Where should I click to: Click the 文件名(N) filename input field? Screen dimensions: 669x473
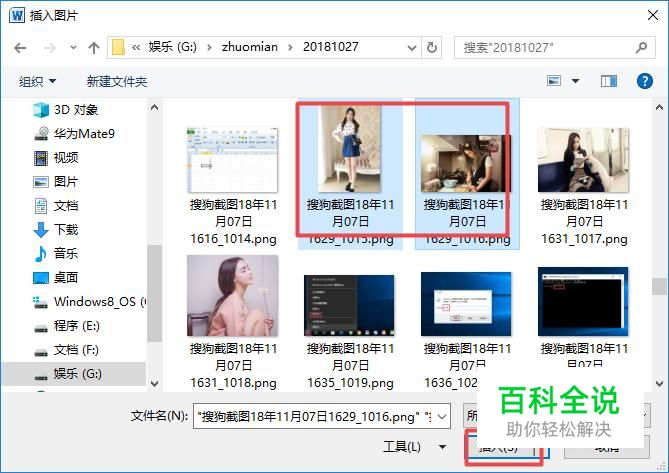coord(322,416)
